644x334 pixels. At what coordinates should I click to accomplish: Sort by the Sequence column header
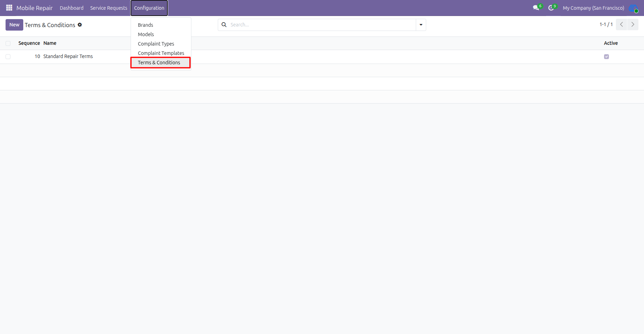pos(29,43)
